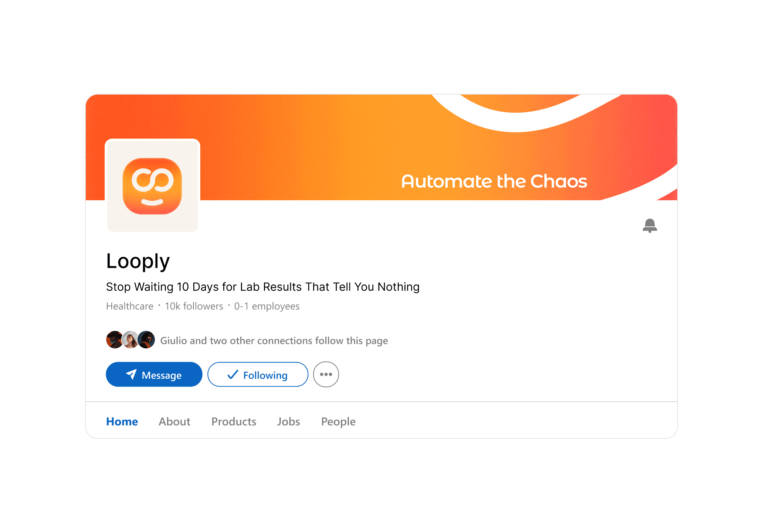Send a message with Message button
The image size is (763, 532).
[x=154, y=374]
